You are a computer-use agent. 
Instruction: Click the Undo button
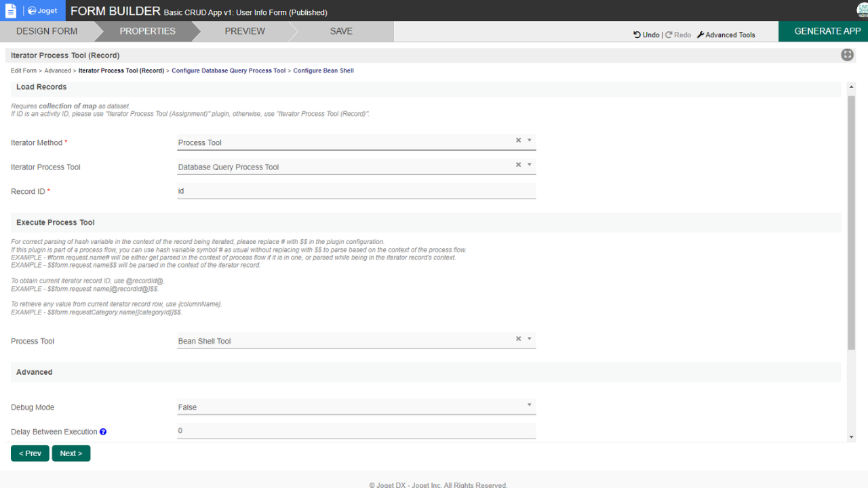pos(646,35)
